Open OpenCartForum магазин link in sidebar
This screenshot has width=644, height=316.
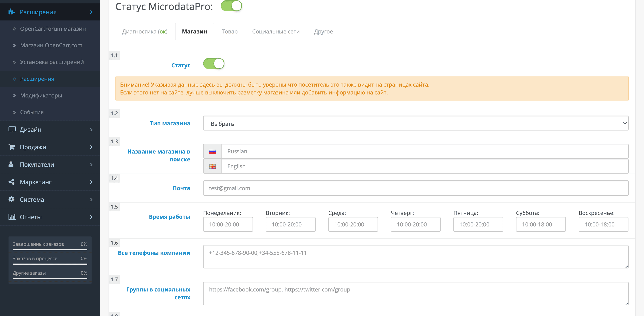[53, 29]
